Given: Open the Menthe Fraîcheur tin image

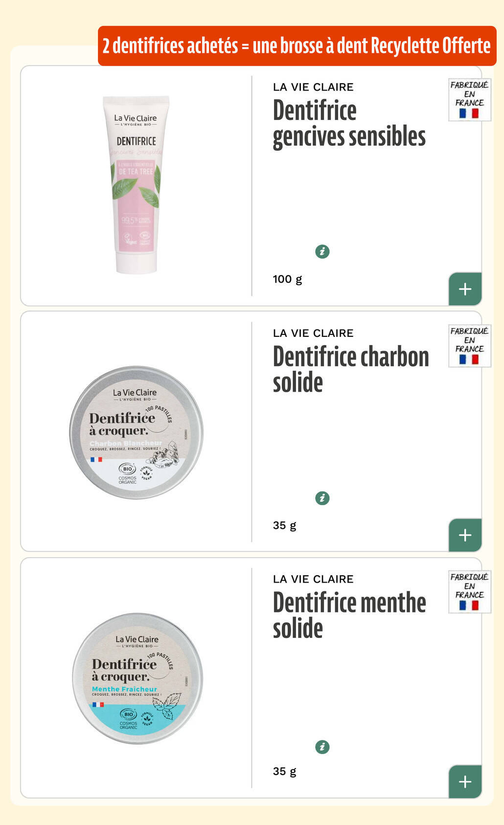Looking at the screenshot, I should [137, 679].
